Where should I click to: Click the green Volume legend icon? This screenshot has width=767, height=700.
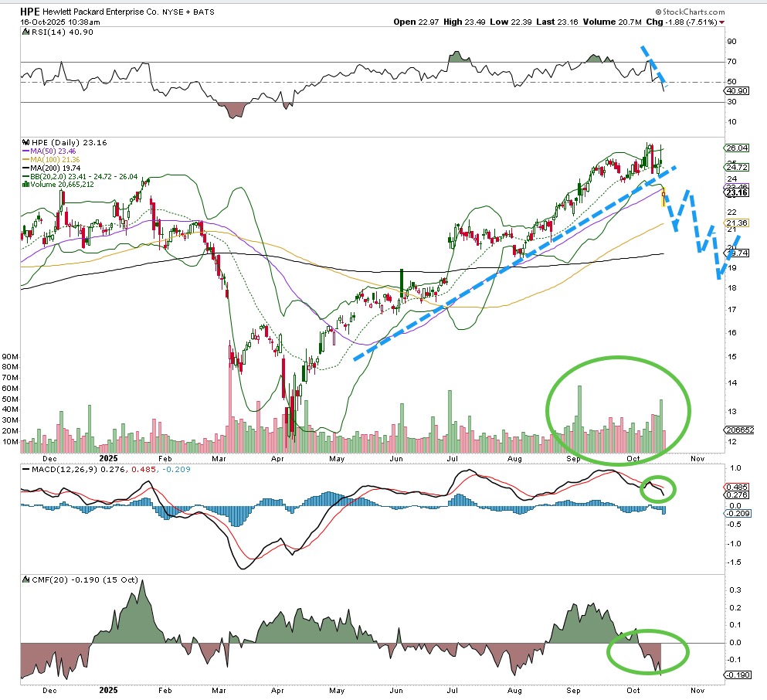pos(25,185)
